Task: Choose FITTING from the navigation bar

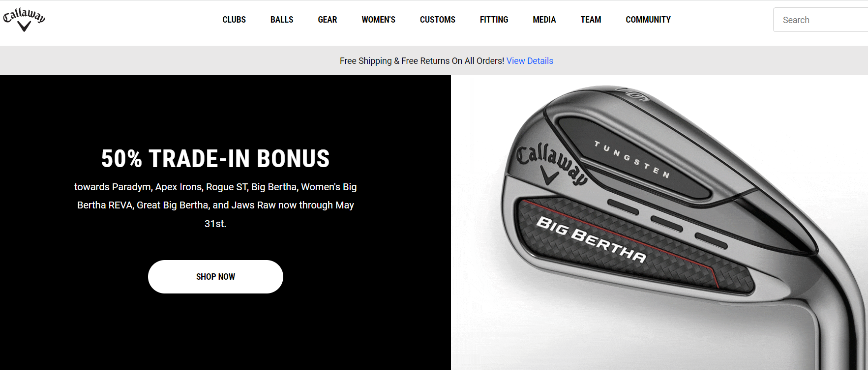Action: (x=494, y=20)
